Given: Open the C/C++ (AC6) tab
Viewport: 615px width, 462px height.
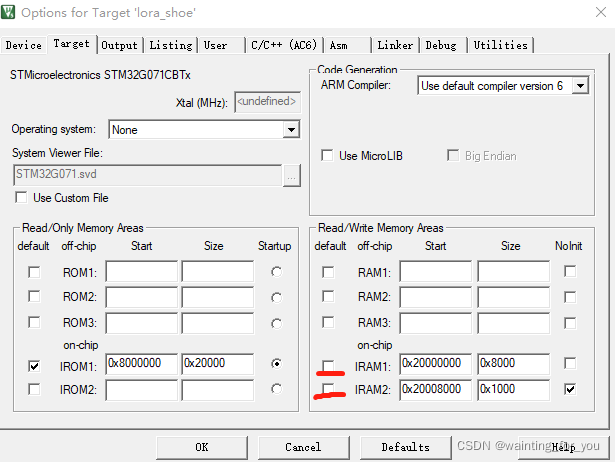Looking at the screenshot, I should click(284, 45).
